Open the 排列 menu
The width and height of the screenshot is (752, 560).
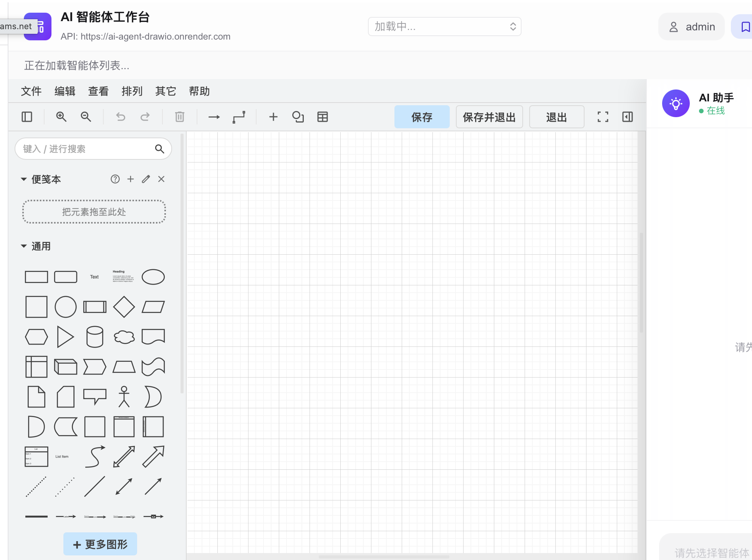point(132,91)
